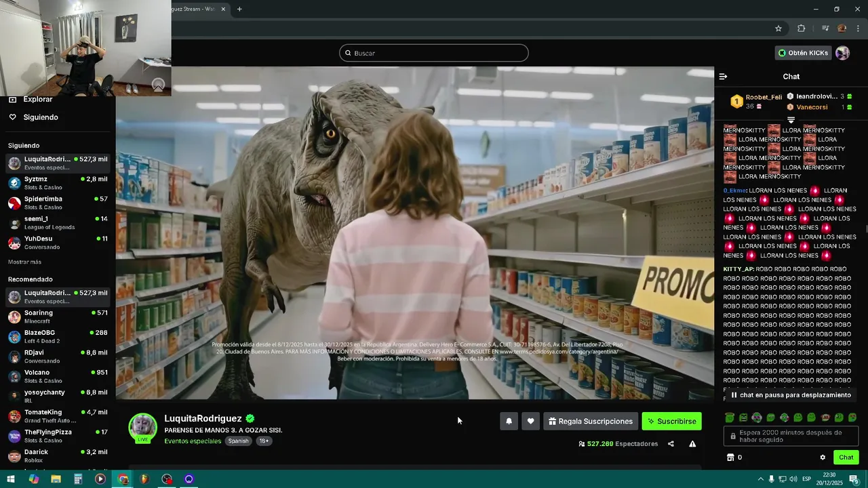Open Windows notification center icon
This screenshot has height=488, width=868.
[x=854, y=479]
